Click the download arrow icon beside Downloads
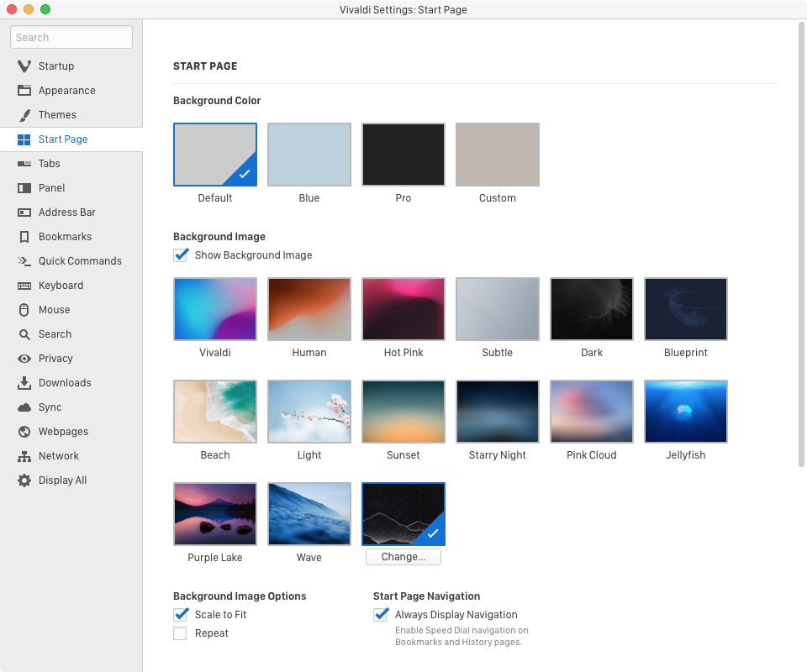Image resolution: width=807 pixels, height=672 pixels. 24,382
